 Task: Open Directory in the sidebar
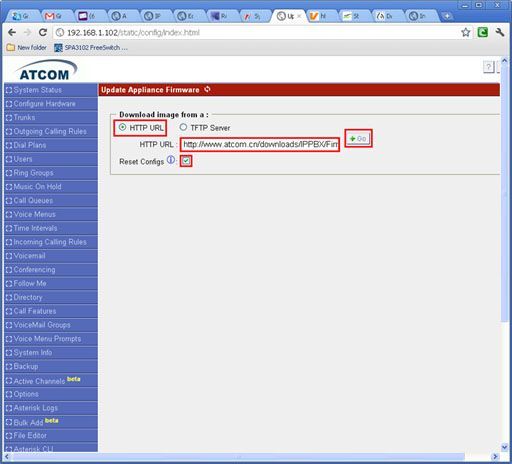[x=51, y=297]
